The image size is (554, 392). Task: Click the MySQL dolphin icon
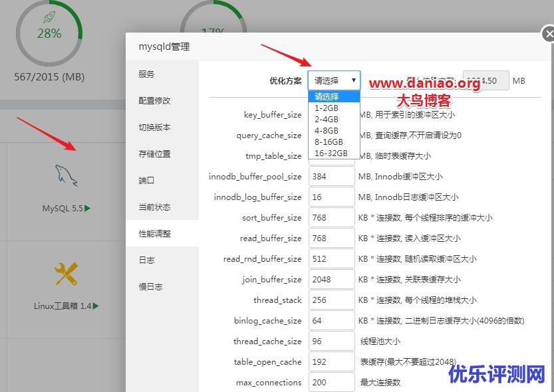tap(66, 175)
